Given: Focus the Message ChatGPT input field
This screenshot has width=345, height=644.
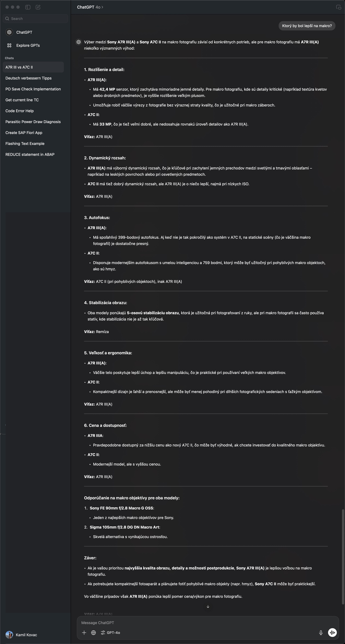Looking at the screenshot, I should [208, 622].
